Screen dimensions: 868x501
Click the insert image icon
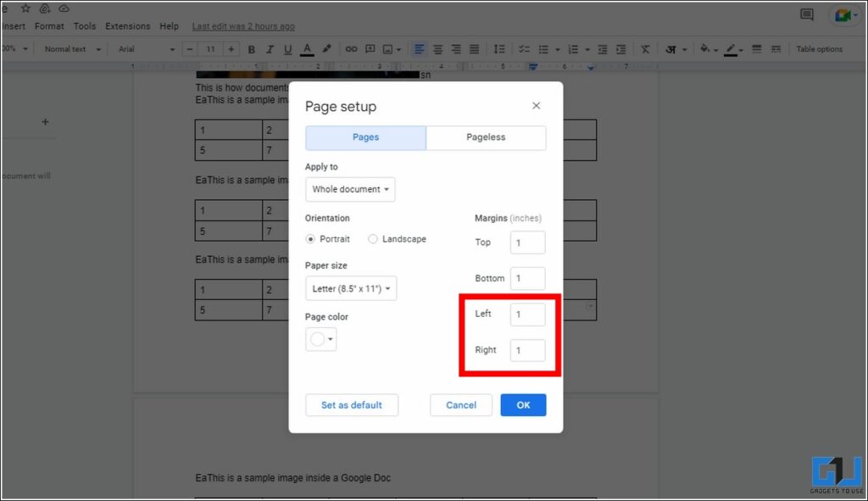(387, 49)
